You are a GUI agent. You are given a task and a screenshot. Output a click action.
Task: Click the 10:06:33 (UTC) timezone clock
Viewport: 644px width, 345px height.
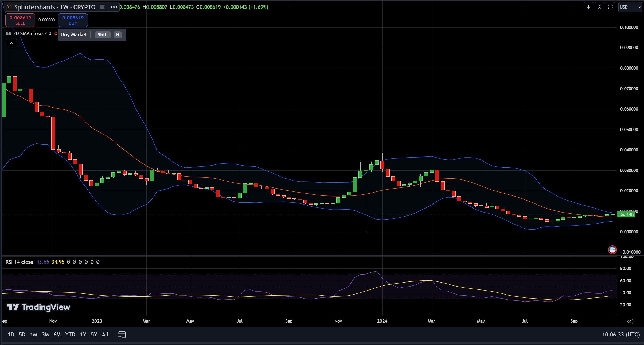621,335
